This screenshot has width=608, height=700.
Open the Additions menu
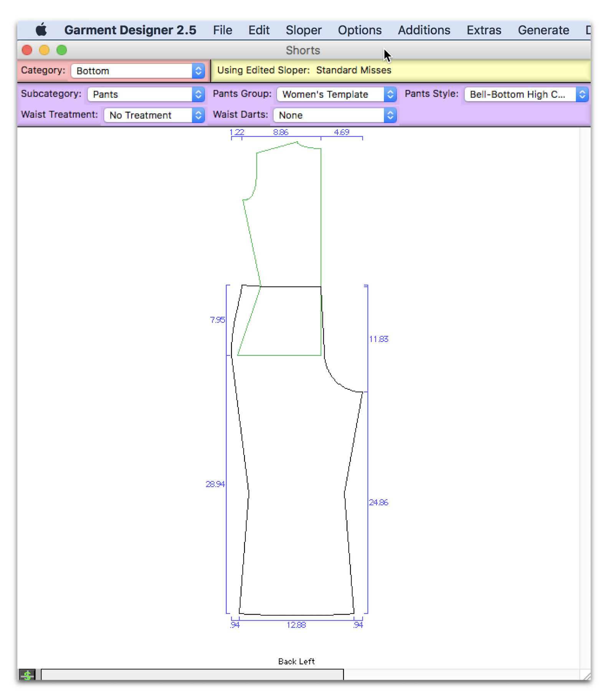[x=424, y=30]
